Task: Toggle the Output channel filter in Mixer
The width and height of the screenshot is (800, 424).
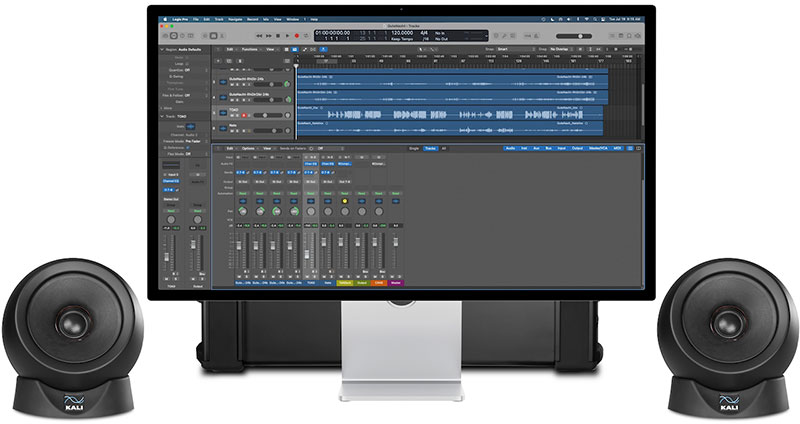Action: coord(578,148)
